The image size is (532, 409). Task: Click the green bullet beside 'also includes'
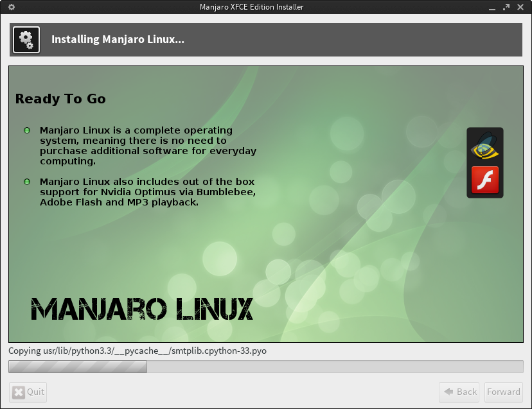point(27,182)
